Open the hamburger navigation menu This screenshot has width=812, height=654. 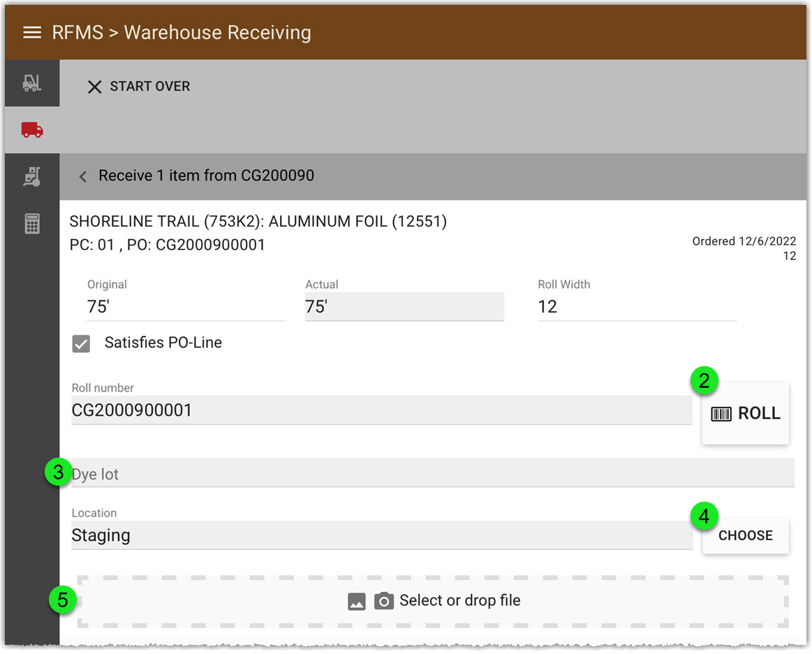[32, 31]
